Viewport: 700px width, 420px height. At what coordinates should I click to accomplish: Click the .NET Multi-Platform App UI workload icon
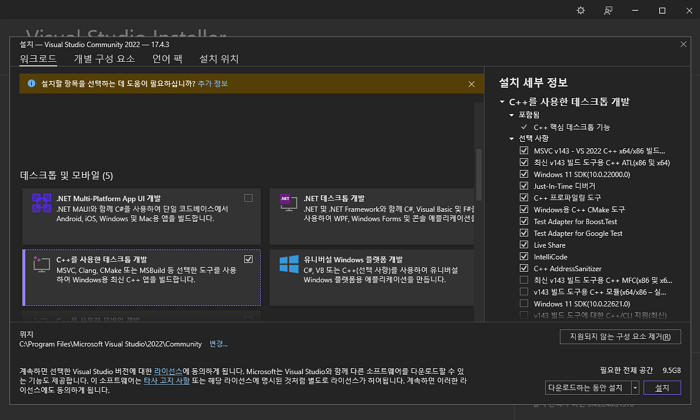tap(42, 203)
